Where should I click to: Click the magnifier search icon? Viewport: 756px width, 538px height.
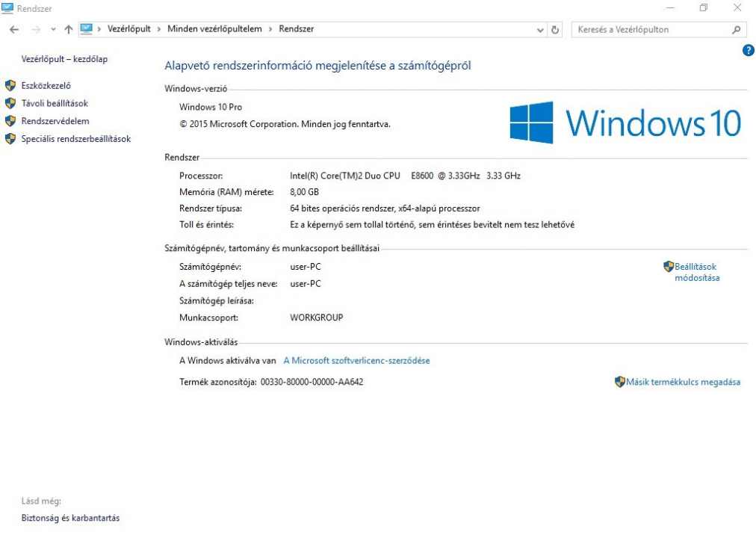pyautogui.click(x=737, y=30)
